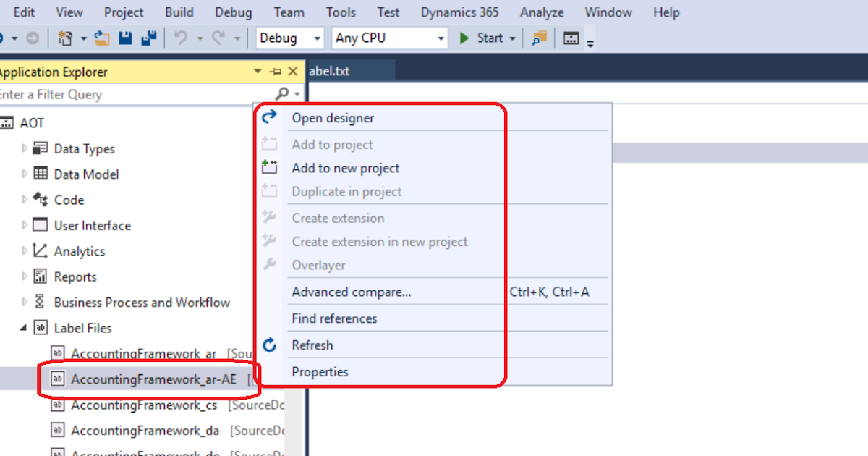The width and height of the screenshot is (868, 456).
Task: Toggle the Application Explorer pin
Action: 275,72
